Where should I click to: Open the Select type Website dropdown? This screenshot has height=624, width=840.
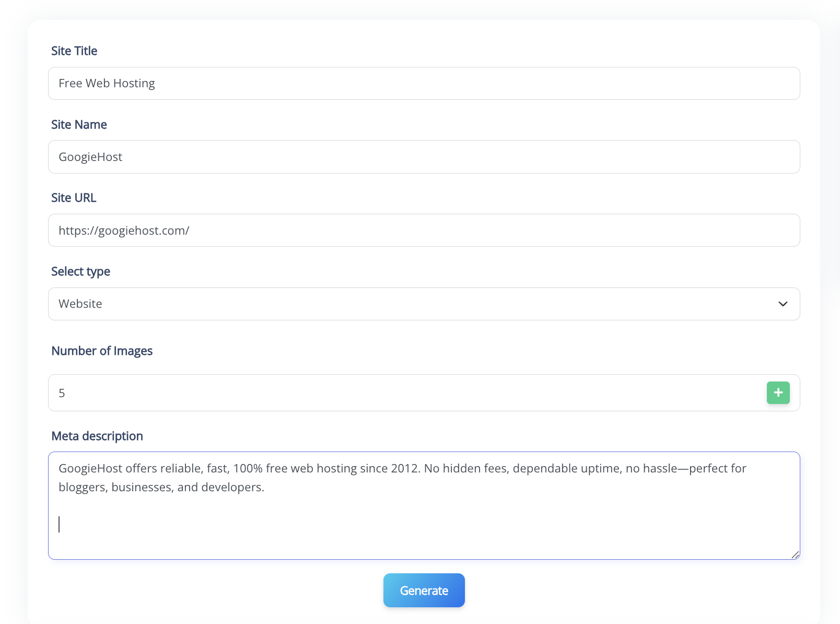point(423,304)
